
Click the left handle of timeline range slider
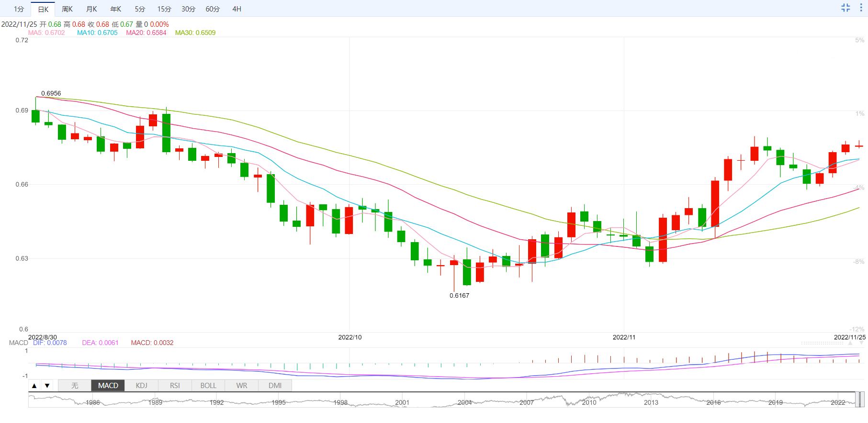coord(857,400)
